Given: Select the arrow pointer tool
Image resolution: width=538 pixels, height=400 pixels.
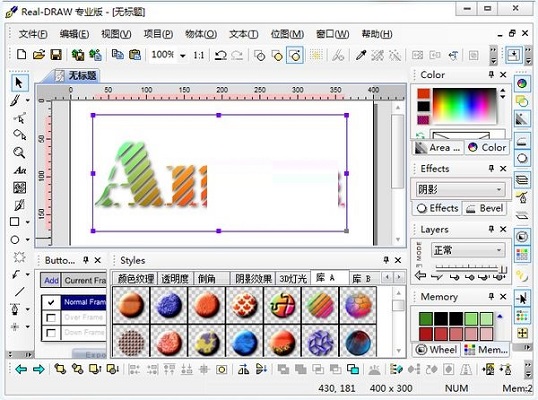Looking at the screenshot, I should tap(19, 83).
